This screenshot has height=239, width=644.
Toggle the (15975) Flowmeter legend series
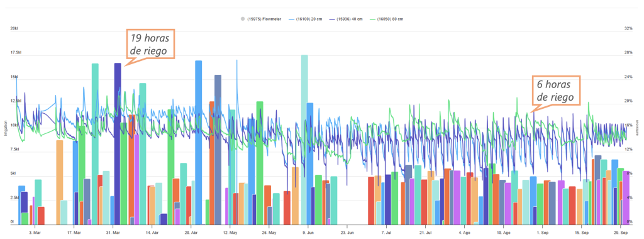(x=261, y=19)
